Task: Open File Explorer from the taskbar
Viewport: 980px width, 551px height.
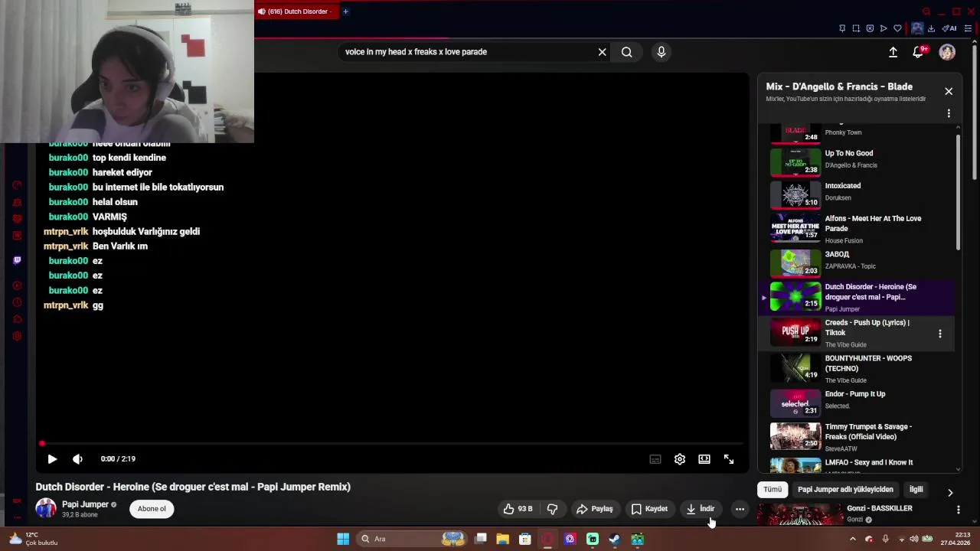Action: 503,539
